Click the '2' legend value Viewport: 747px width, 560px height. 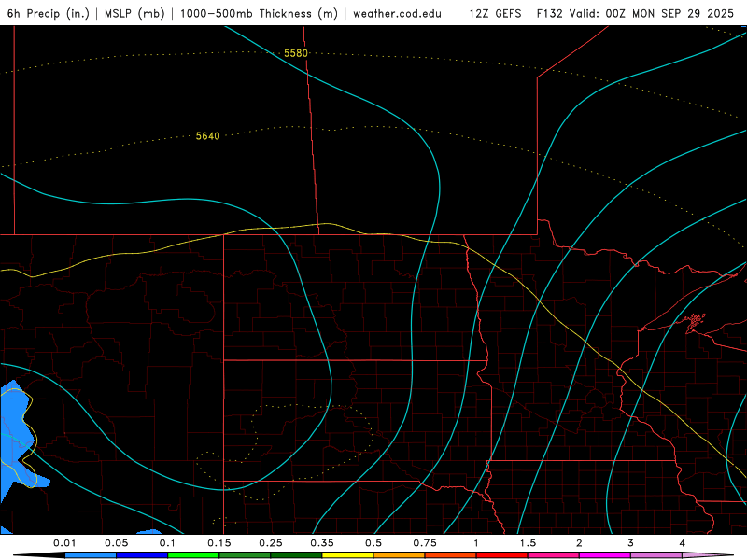pos(579,543)
